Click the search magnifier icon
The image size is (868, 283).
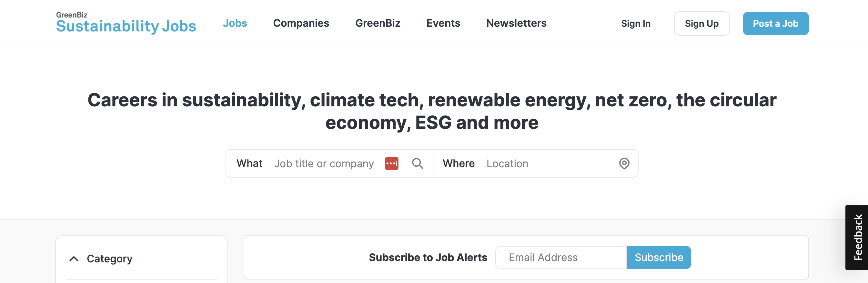pos(417,163)
